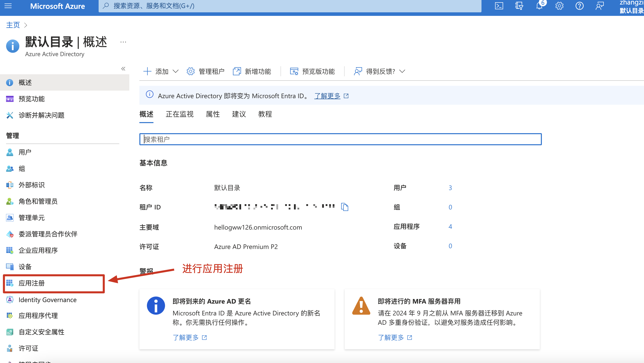Open the 添加 dropdown

161,71
